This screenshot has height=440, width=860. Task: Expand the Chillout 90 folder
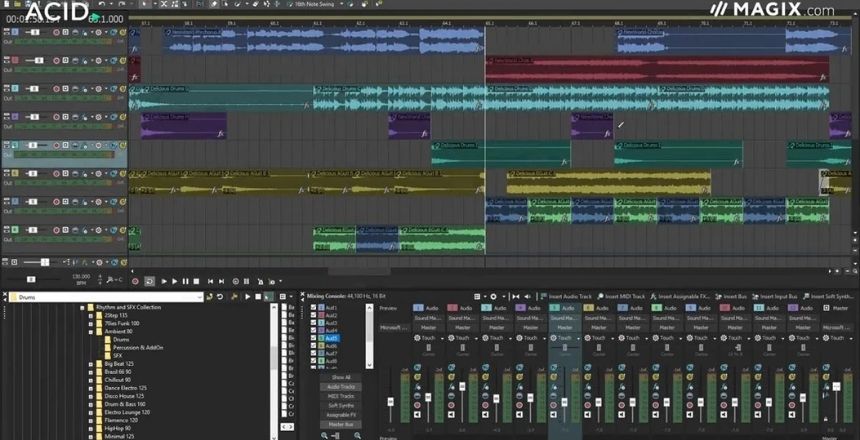coord(90,380)
